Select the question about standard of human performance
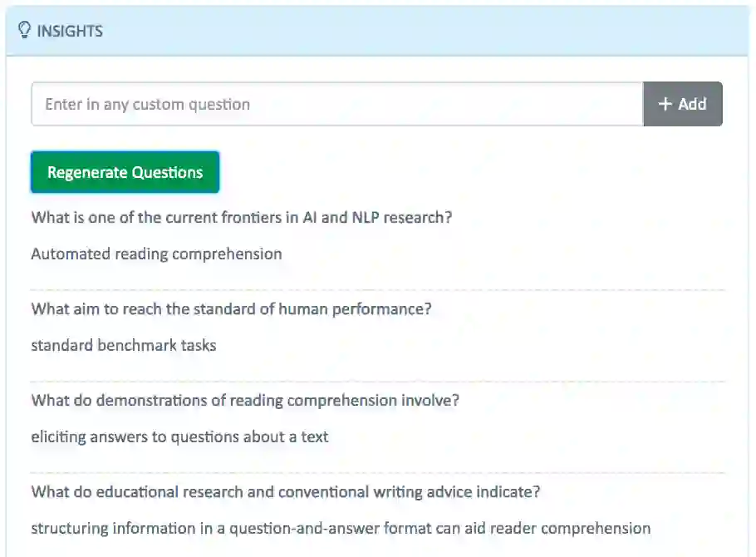Screen dimensions: 756x557 point(231,309)
